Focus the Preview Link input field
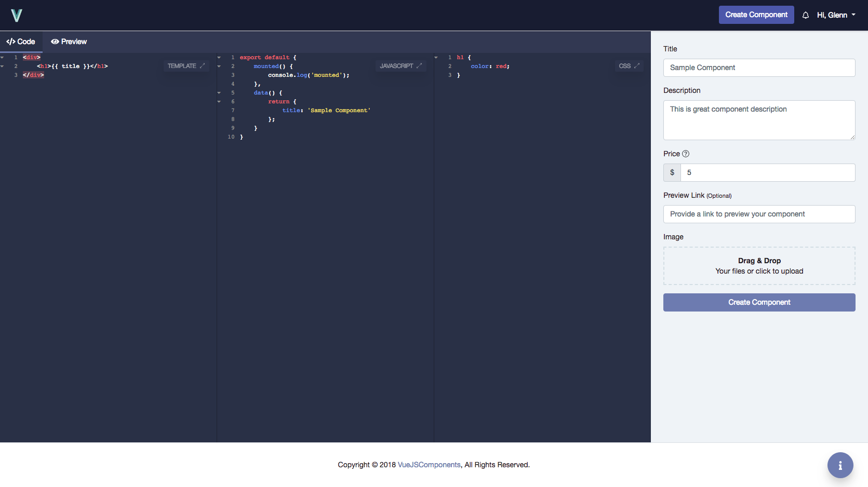 point(759,214)
